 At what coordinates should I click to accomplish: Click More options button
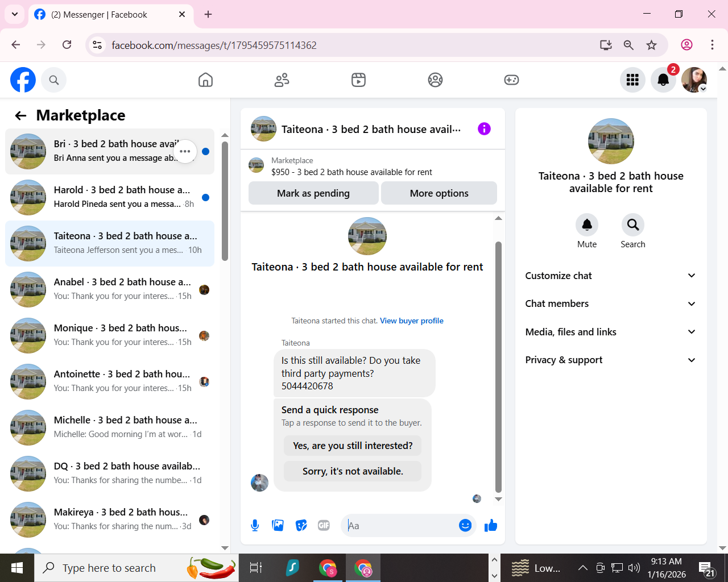(x=439, y=193)
